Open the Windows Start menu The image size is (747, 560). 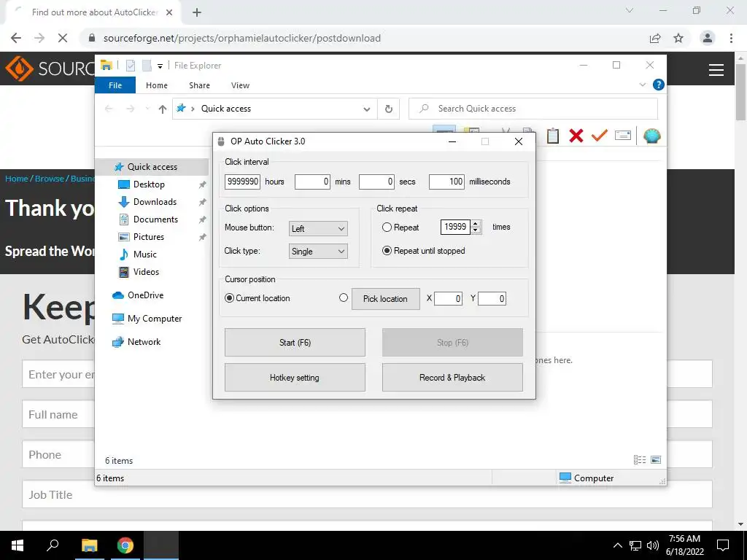[18, 545]
